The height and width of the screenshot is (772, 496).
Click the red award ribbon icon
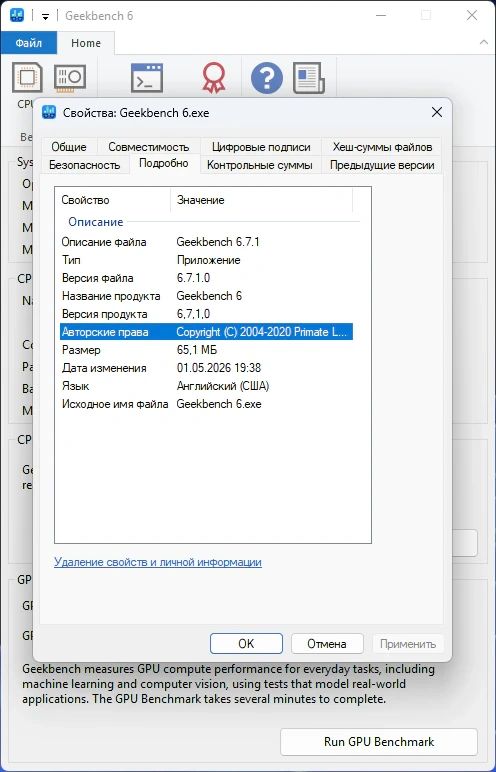pos(214,78)
